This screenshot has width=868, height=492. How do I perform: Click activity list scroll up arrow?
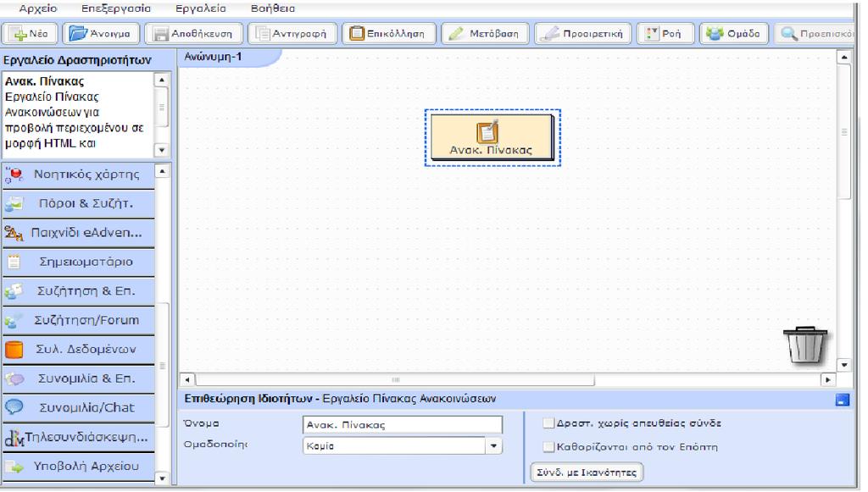162,171
